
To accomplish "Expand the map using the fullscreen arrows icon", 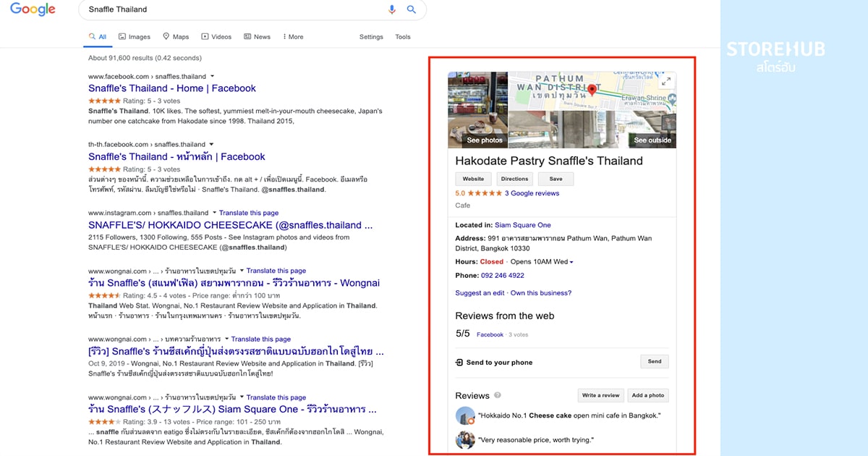I will (668, 82).
